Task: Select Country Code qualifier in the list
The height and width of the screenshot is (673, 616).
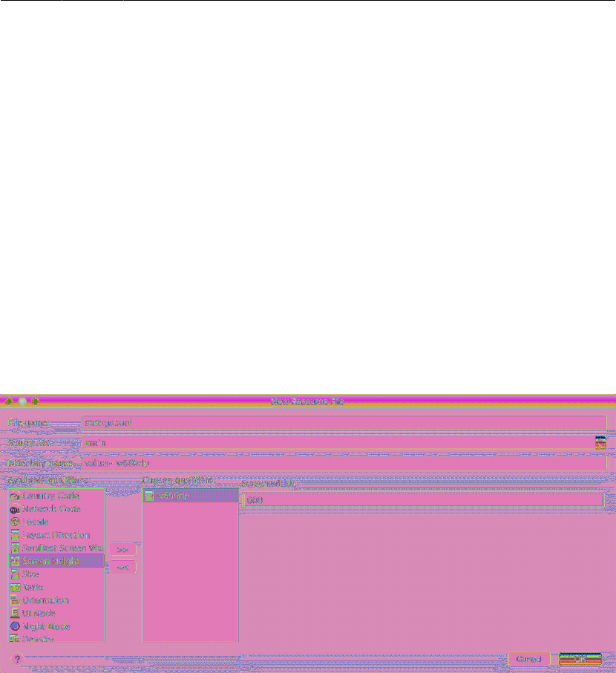Action: coord(56,496)
